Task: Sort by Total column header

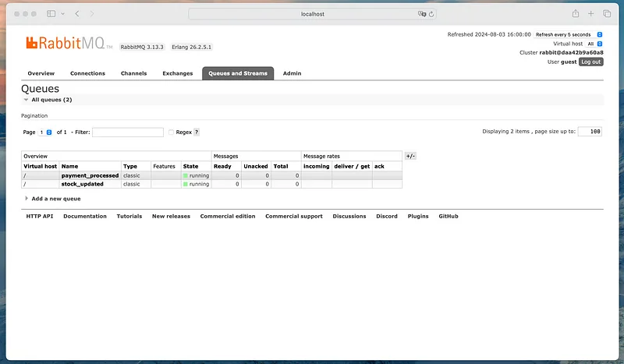Action: point(281,166)
